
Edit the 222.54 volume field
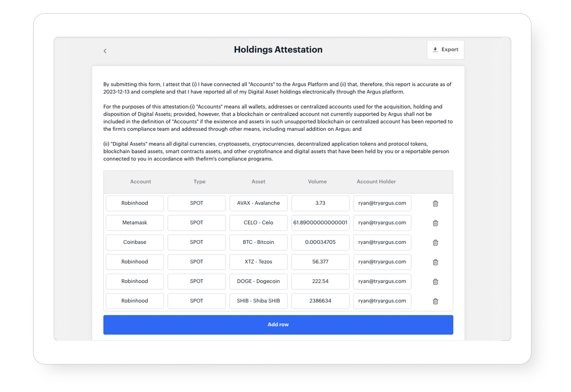pos(320,281)
